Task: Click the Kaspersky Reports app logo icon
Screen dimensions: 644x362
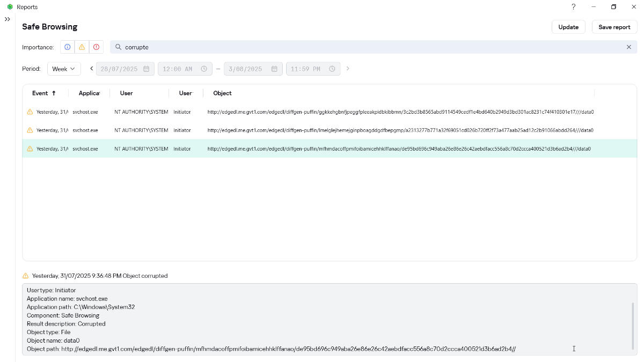Action: pos(10,7)
